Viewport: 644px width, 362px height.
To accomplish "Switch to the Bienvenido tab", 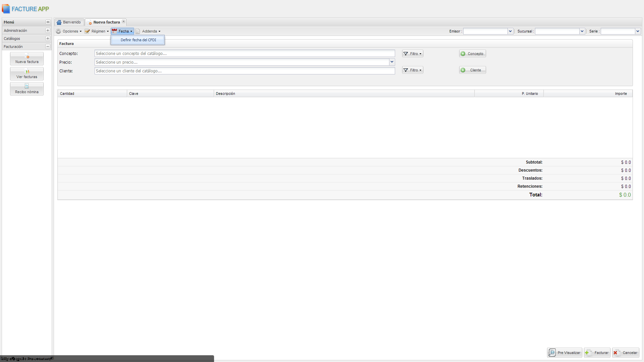I will point(69,22).
